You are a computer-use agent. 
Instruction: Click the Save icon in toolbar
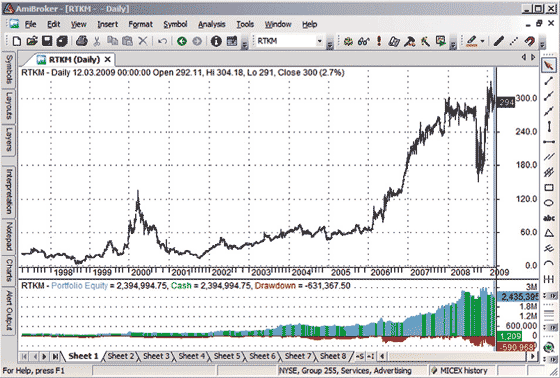coord(47,41)
